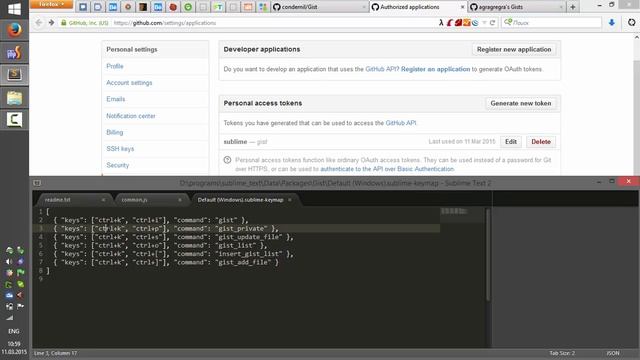Screen dimensions: 640x360
Task: Click the help question-mark icon near token info
Action: pyautogui.click(x=227, y=160)
